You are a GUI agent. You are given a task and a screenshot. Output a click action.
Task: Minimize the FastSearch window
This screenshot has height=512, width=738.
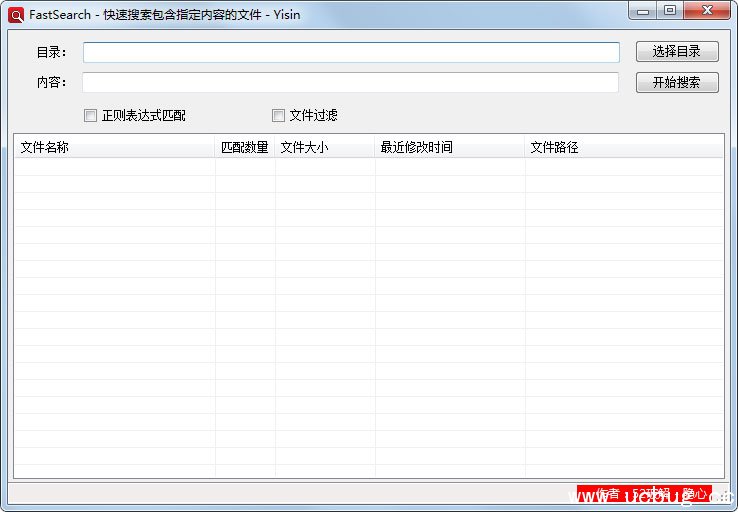pyautogui.click(x=643, y=11)
